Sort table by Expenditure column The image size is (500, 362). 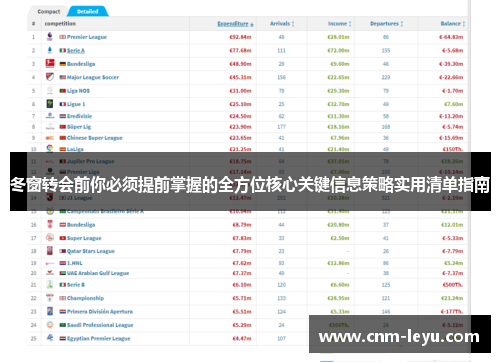[235, 24]
